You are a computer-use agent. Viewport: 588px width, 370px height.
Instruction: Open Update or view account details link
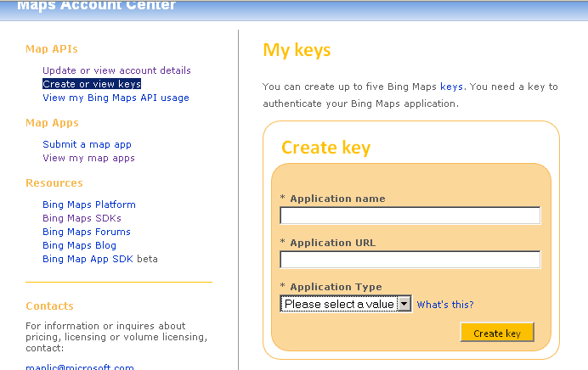coord(116,70)
